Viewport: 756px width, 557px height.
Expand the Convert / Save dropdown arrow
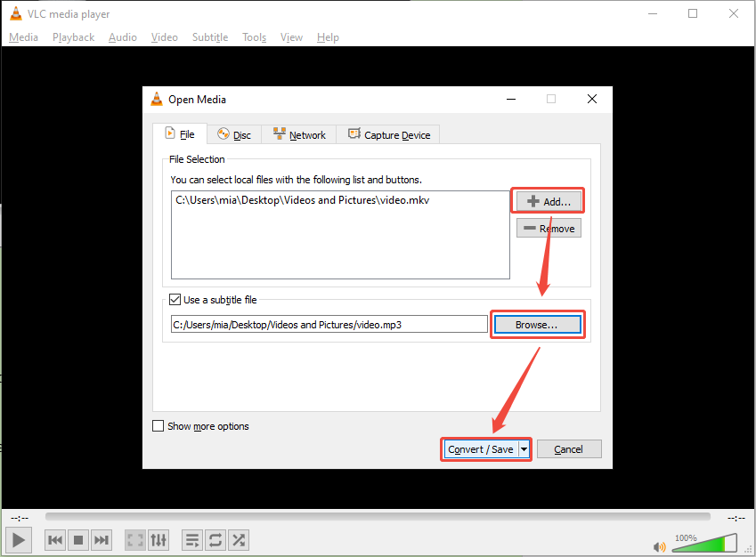click(x=524, y=449)
